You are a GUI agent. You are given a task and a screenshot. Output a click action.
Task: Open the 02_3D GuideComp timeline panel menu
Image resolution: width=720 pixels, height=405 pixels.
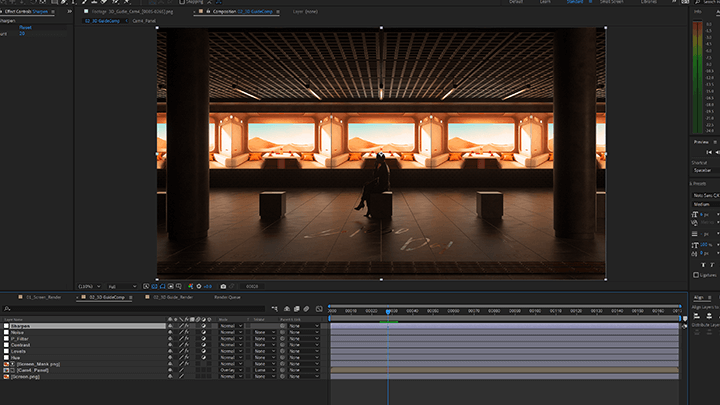click(x=131, y=298)
